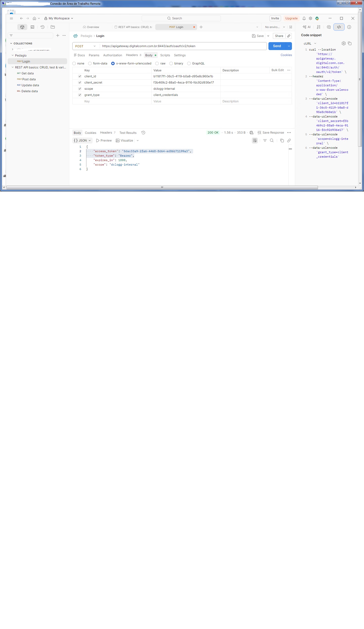Select the binary body type
Image resolution: width=364 pixels, height=629 pixels.
point(171,64)
